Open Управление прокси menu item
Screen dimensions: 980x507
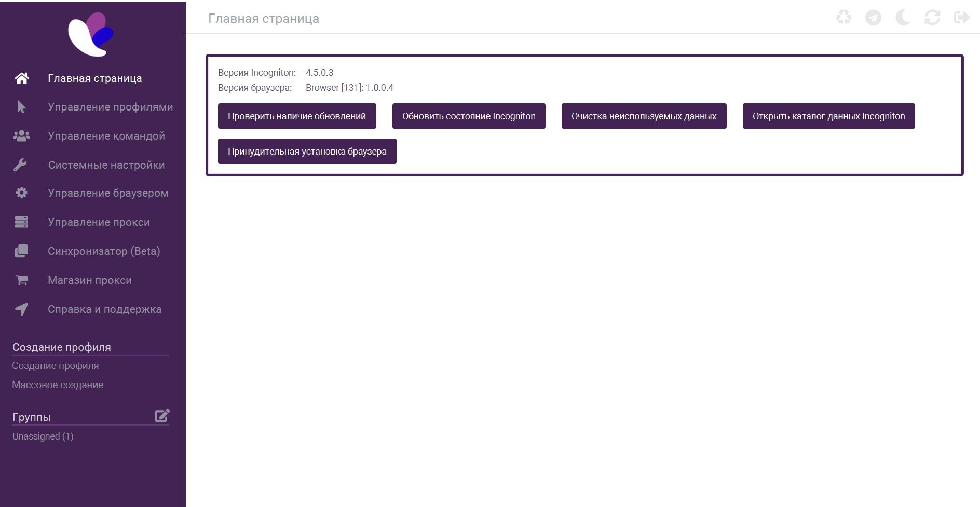pyautogui.click(x=99, y=222)
